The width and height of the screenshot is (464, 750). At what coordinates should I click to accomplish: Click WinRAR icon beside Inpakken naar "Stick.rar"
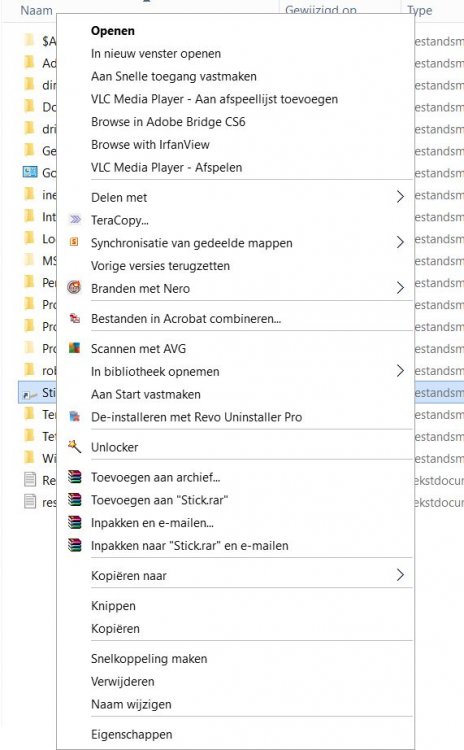pyautogui.click(x=75, y=545)
